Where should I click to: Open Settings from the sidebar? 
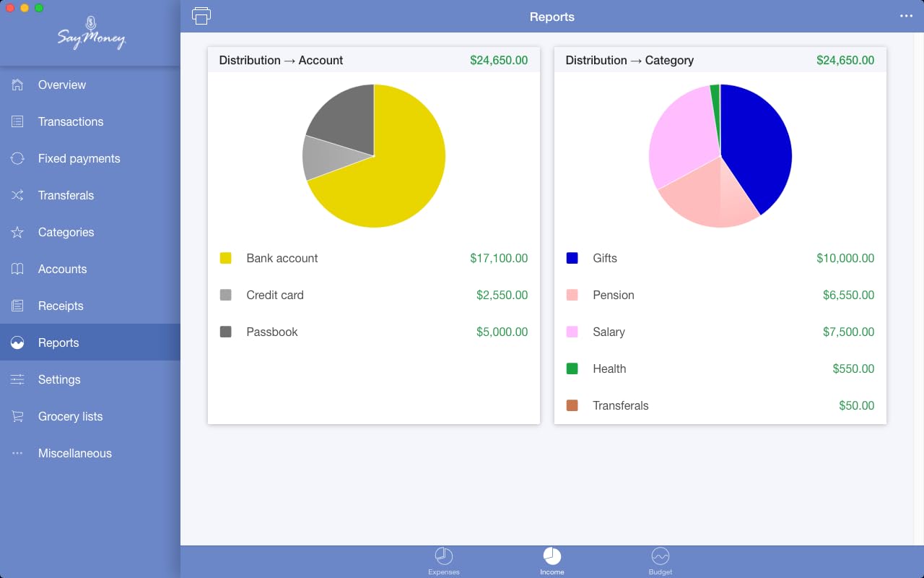(90, 379)
